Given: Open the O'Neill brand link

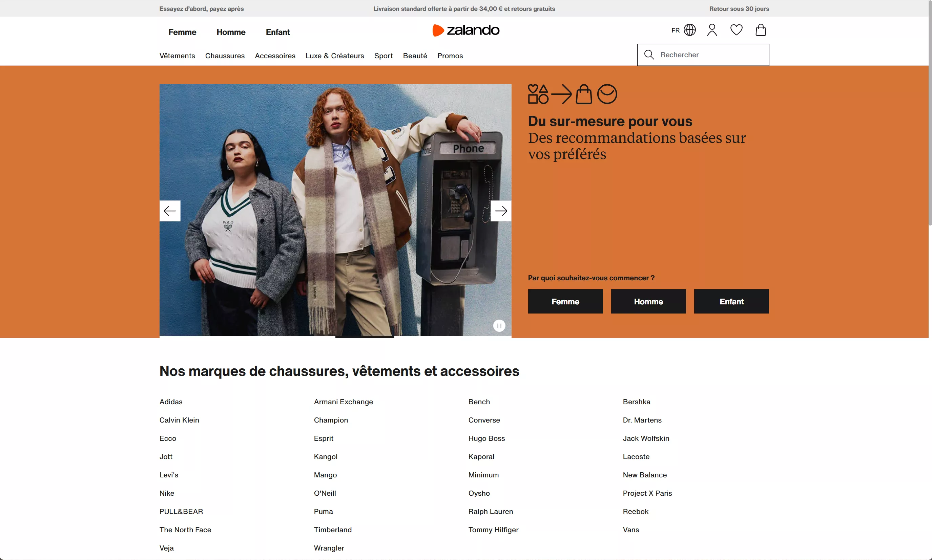Looking at the screenshot, I should pyautogui.click(x=325, y=493).
